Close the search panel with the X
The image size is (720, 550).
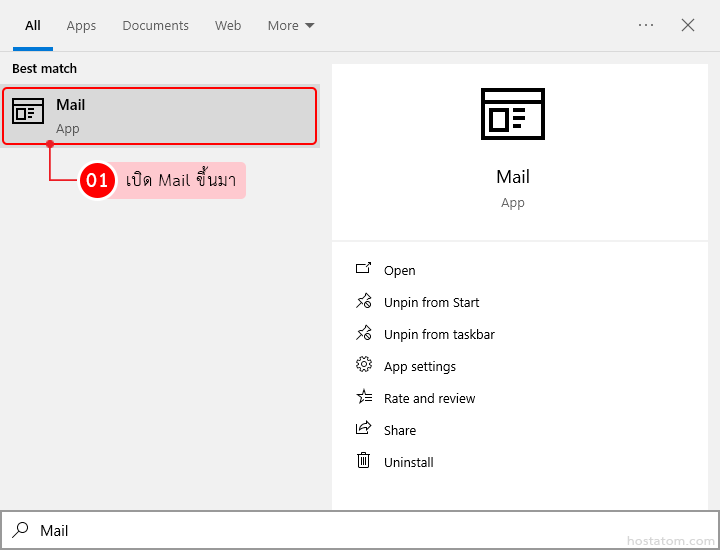(x=688, y=26)
